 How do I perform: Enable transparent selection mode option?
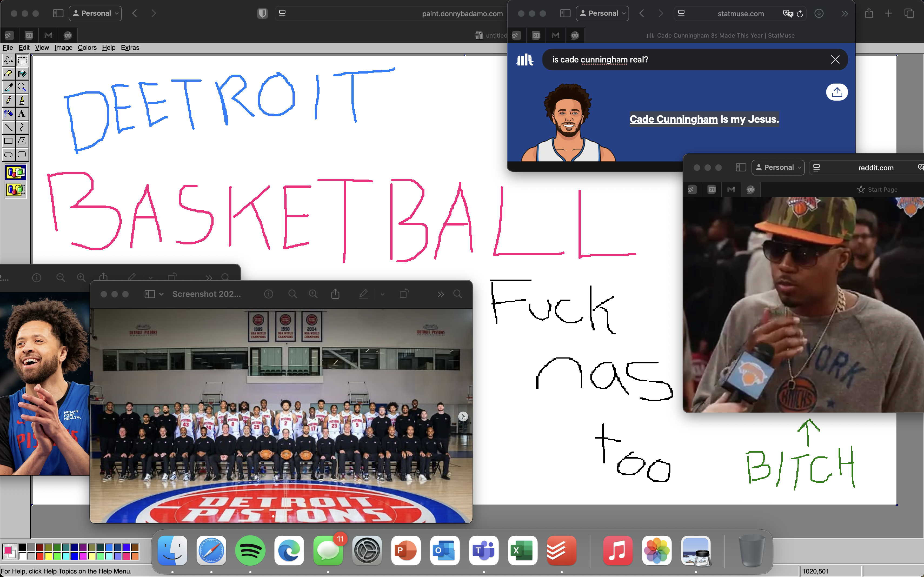point(15,190)
